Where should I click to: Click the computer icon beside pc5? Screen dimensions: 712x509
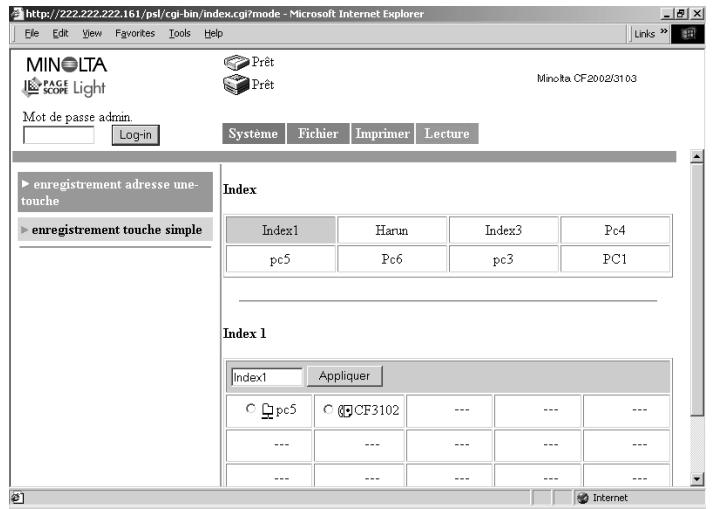pos(267,411)
